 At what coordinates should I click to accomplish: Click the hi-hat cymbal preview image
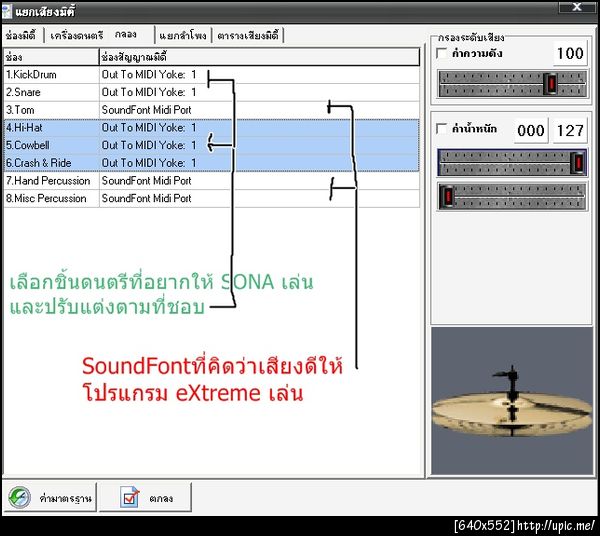[512, 401]
